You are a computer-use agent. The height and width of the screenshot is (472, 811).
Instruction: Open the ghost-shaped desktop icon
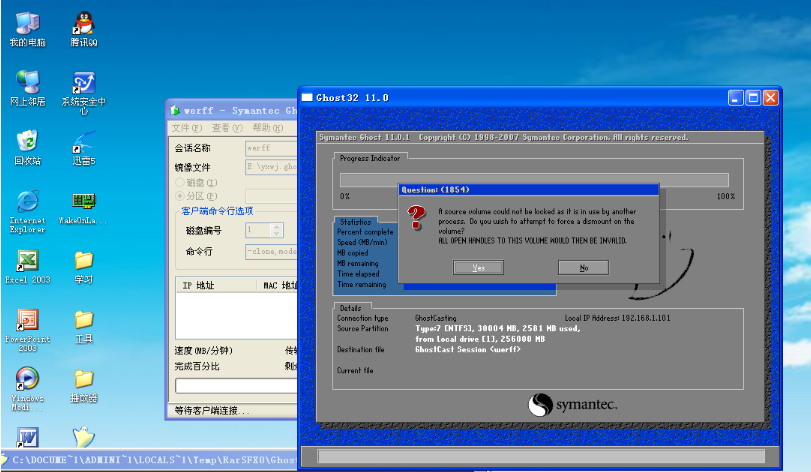click(x=83, y=437)
